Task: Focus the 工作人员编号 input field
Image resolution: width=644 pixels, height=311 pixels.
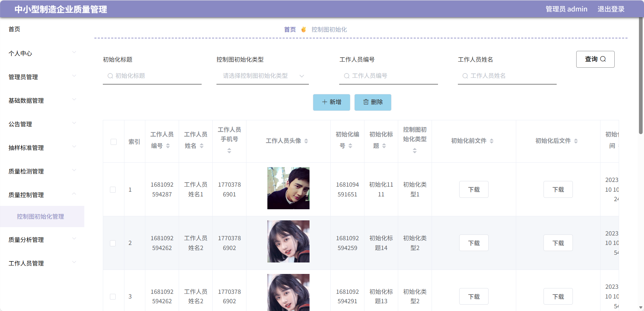Action: pos(388,76)
